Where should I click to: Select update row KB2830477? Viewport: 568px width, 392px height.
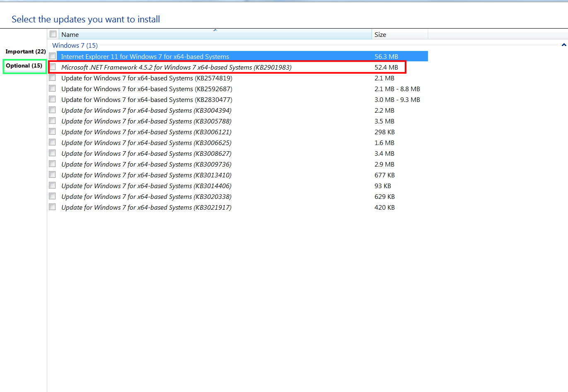pyautogui.click(x=238, y=99)
